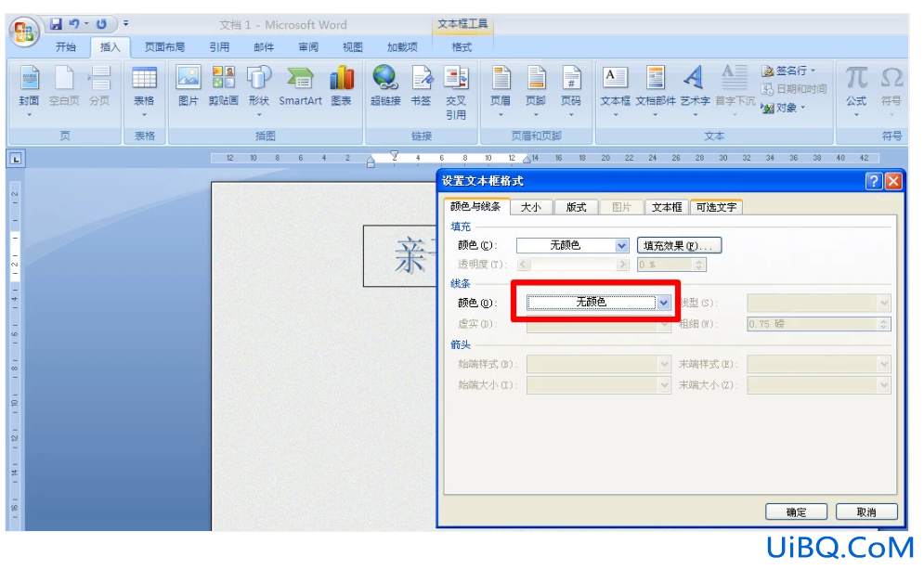The width and height of the screenshot is (924, 570).
Task: Open the 引用 ribbon tab
Action: coord(219,47)
